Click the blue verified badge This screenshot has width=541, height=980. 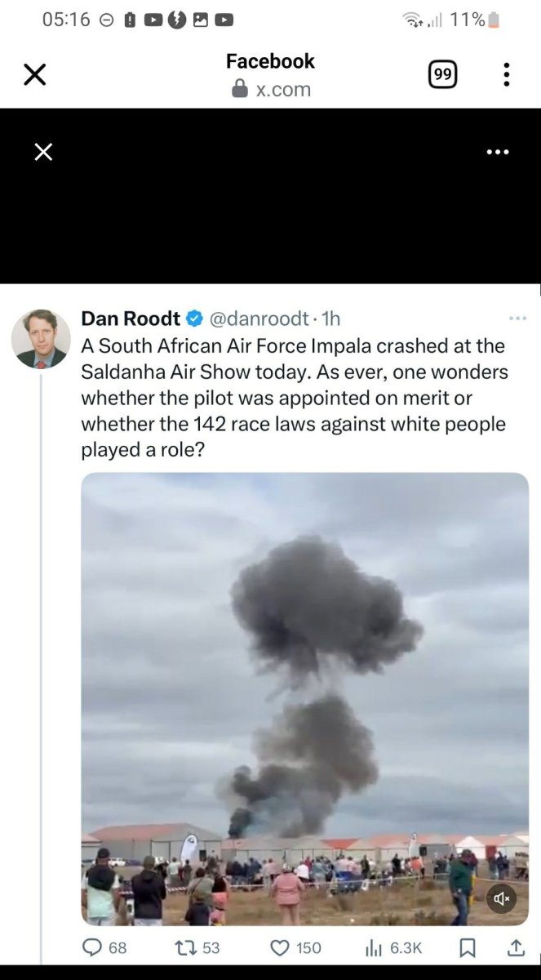pyautogui.click(x=195, y=318)
